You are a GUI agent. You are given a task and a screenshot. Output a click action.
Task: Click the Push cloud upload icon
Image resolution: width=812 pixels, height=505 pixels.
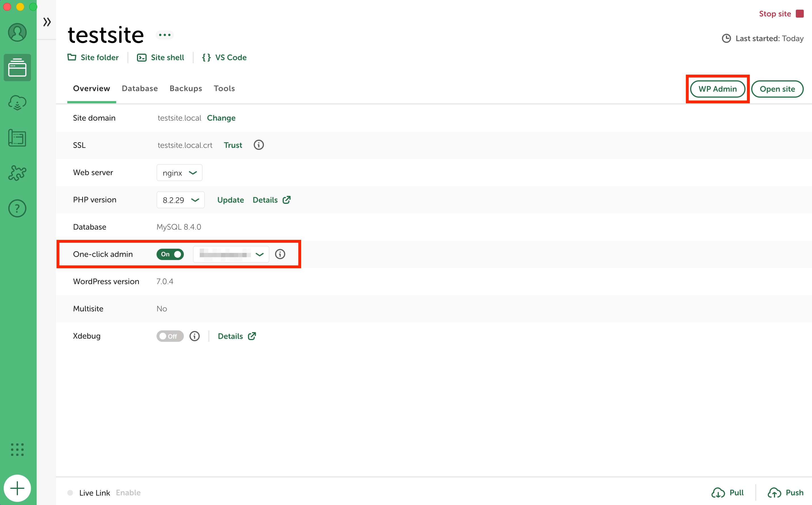774,493
